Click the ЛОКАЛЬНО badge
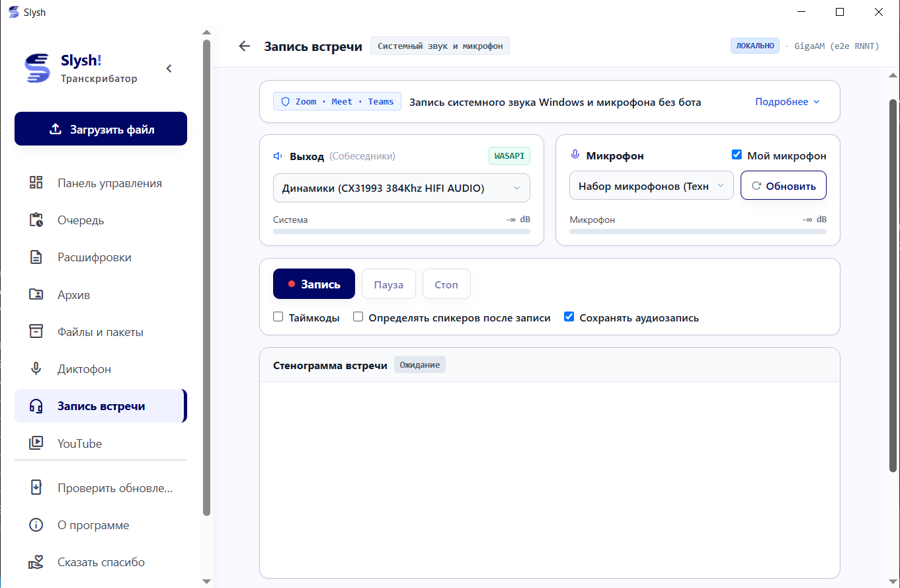Image resolution: width=900 pixels, height=588 pixels. (755, 46)
